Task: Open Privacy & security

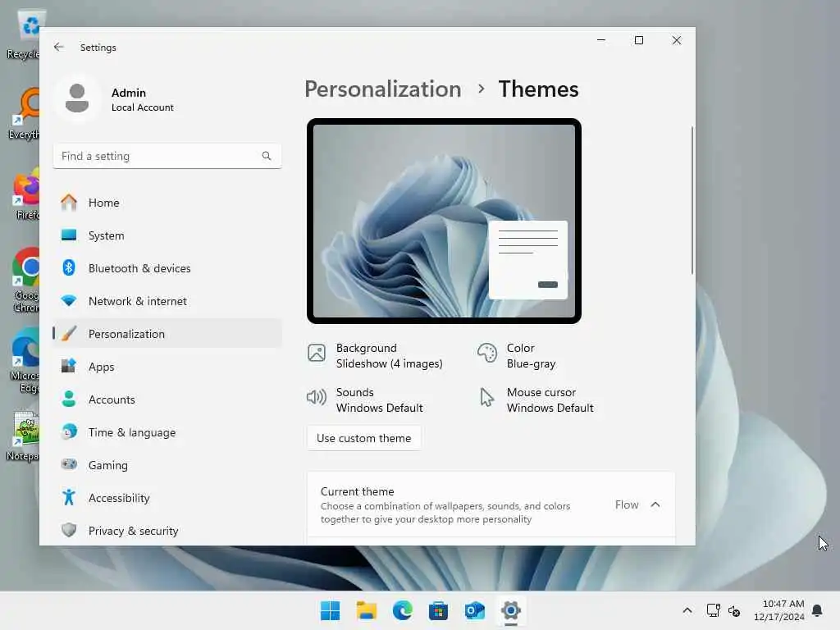Action: (x=167, y=531)
